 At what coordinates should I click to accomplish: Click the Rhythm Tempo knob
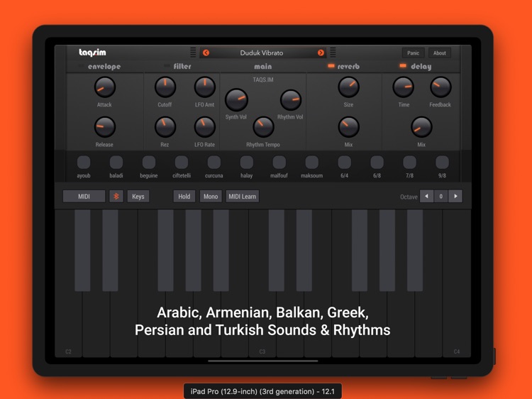(263, 127)
